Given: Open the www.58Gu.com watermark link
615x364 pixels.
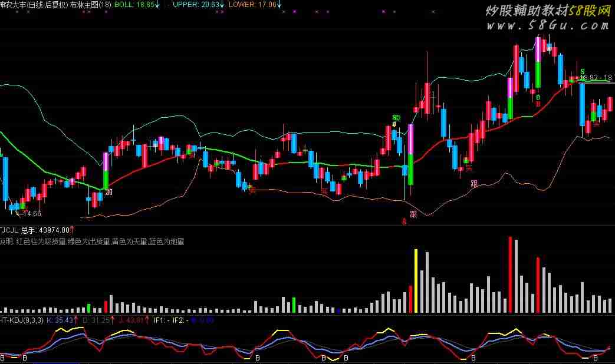Looking at the screenshot, I should (548, 25).
